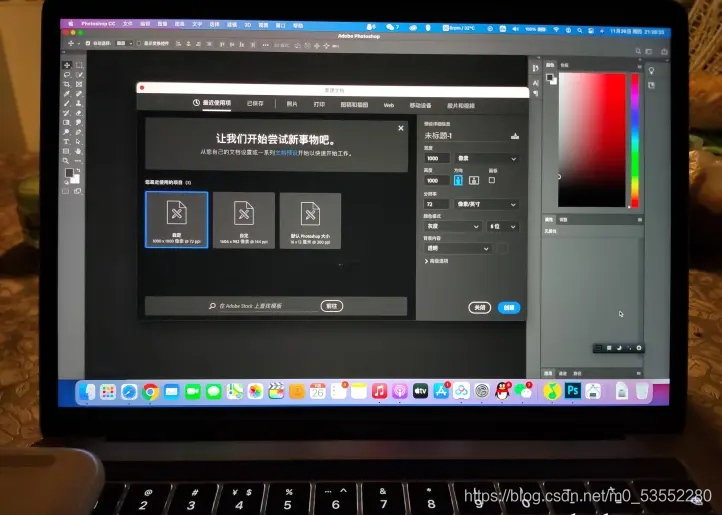
Task: Select the Rectangular Marquee tool
Action: pos(79,65)
